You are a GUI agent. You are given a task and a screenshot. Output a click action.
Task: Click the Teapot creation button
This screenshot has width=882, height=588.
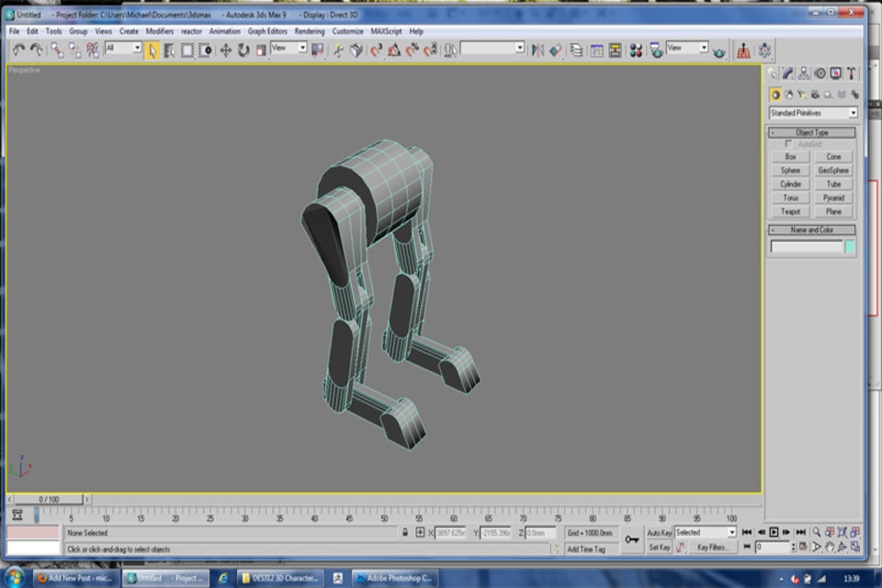pyautogui.click(x=790, y=211)
